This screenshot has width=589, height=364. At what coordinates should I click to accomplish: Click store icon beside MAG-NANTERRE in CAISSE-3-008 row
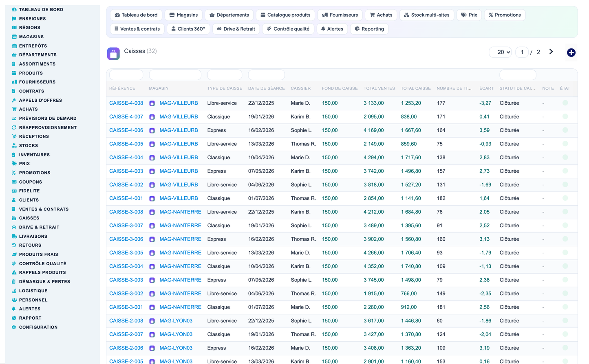click(152, 212)
